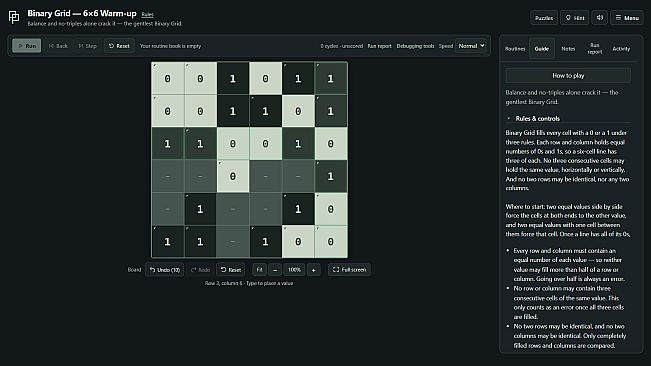
Task: Select the 0 cell in row 4 column 3
Action: pyautogui.click(x=232, y=176)
